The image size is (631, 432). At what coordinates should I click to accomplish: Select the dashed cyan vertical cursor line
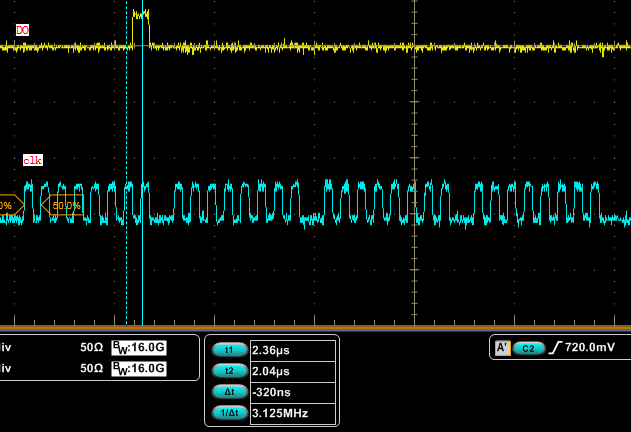(x=126, y=163)
